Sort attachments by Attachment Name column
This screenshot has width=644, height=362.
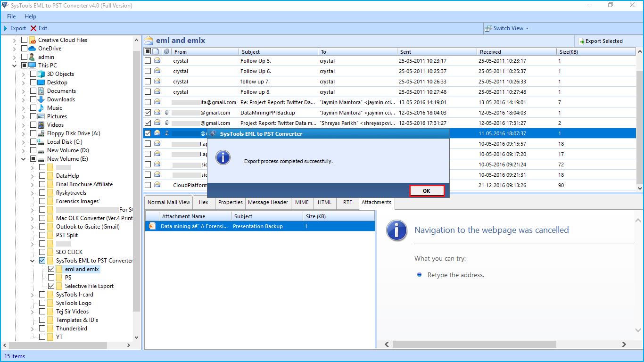[194, 216]
